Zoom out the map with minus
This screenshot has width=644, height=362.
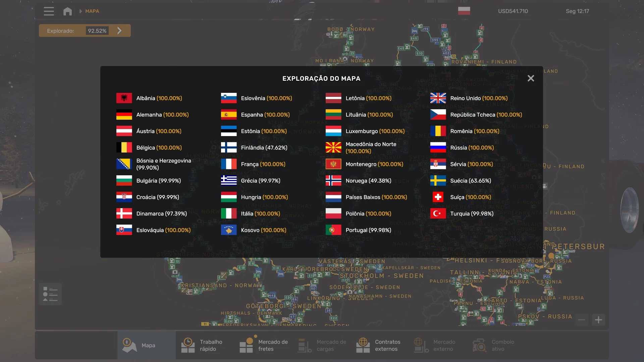click(x=582, y=320)
